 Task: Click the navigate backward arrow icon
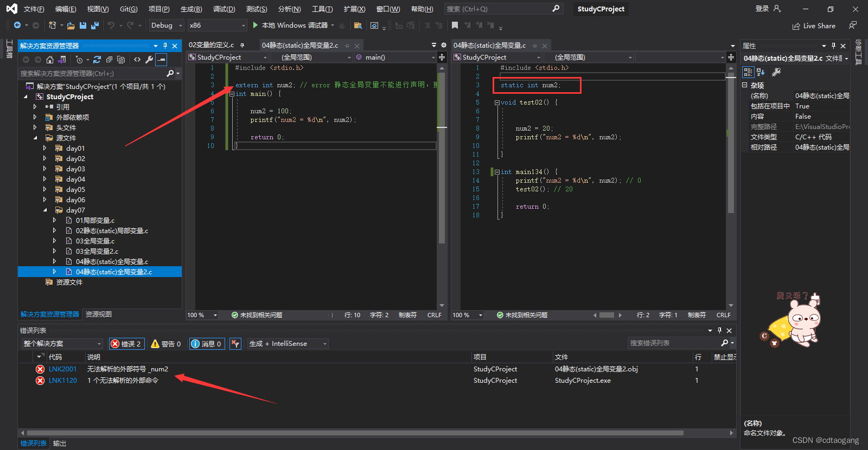click(17, 25)
